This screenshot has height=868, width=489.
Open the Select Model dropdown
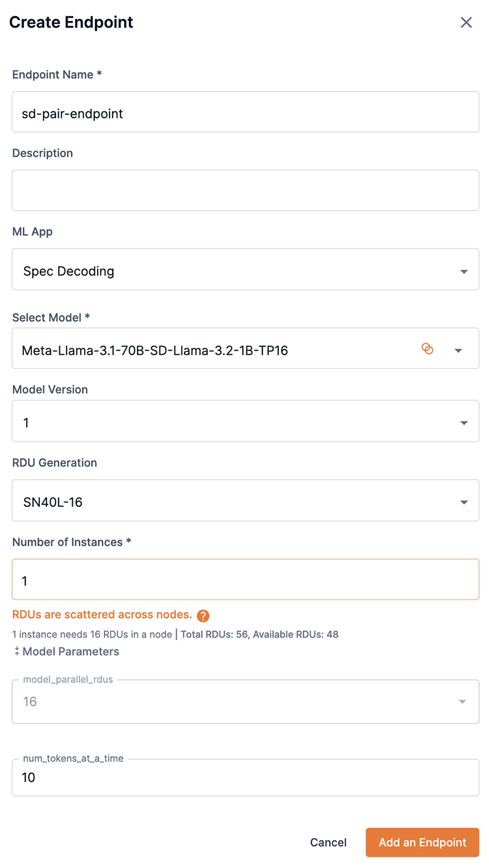coord(458,349)
